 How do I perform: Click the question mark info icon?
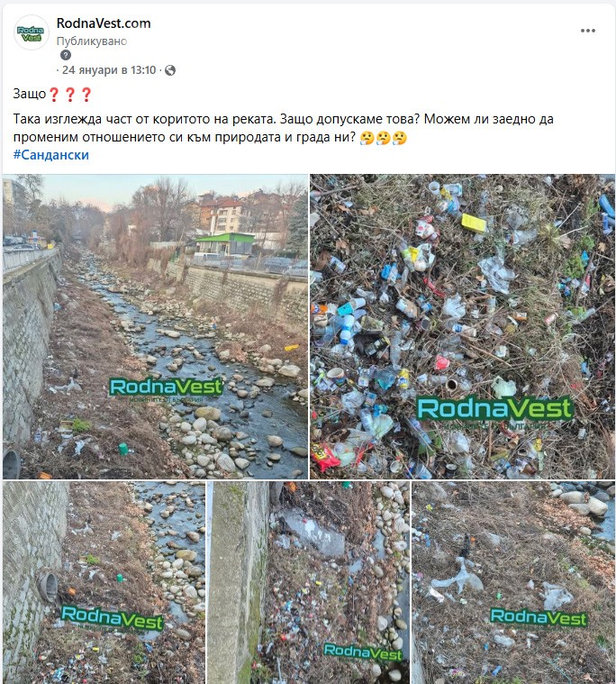[x=66, y=55]
